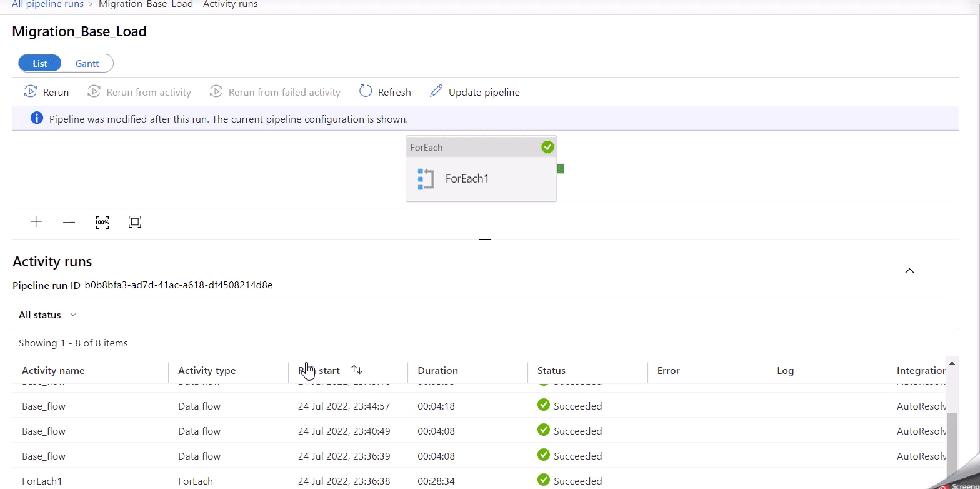980x489 pixels.
Task: Sort by Duration column header
Action: pyautogui.click(x=437, y=370)
